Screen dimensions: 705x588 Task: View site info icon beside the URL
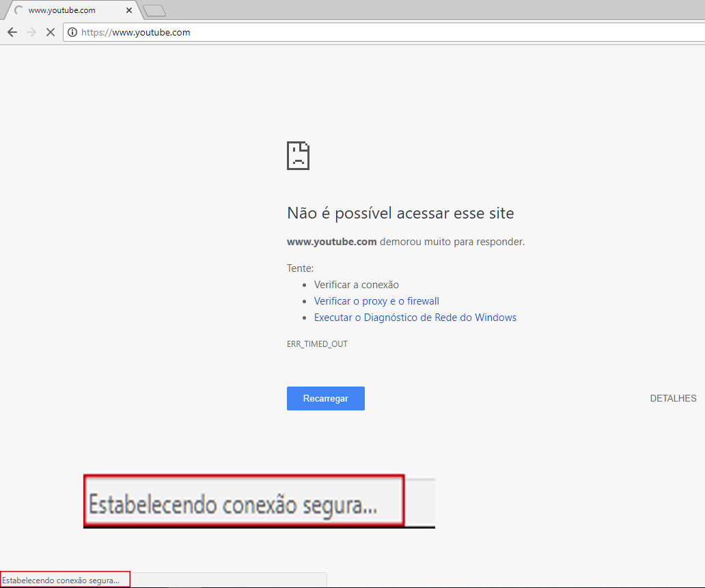pyautogui.click(x=72, y=32)
